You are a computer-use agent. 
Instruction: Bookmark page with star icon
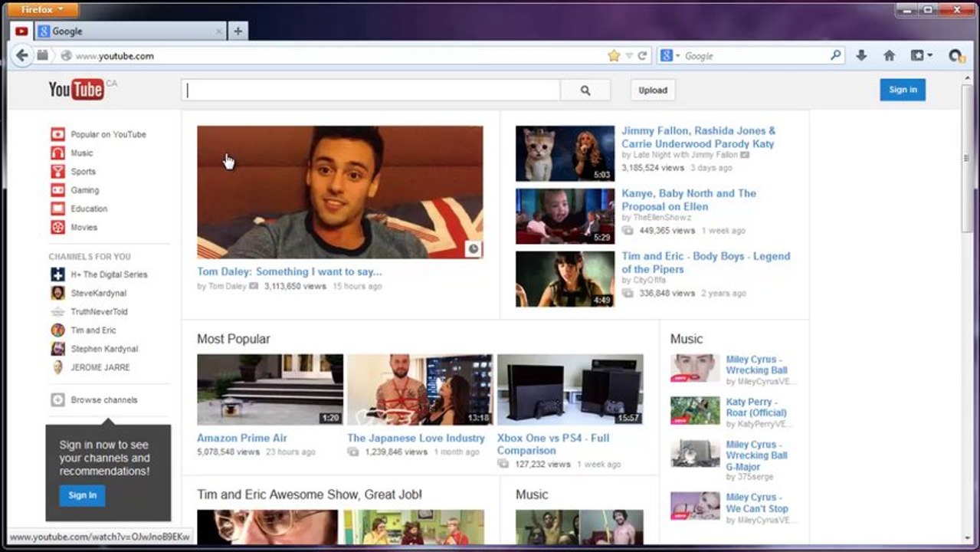[614, 56]
